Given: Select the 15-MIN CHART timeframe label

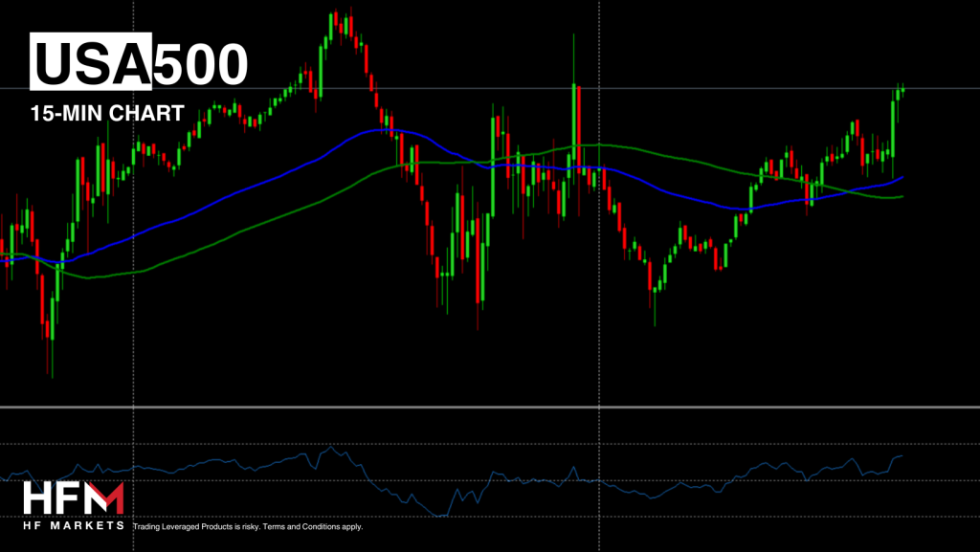Looking at the screenshot, I should (106, 114).
